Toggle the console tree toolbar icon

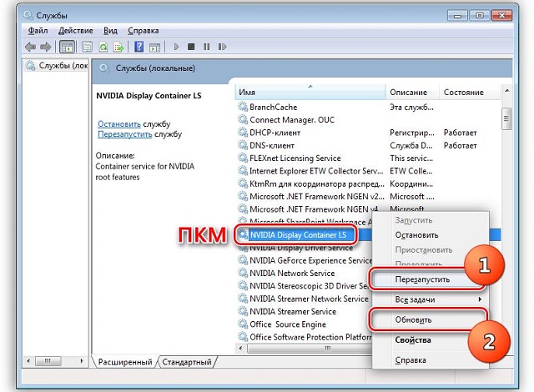click(67, 47)
